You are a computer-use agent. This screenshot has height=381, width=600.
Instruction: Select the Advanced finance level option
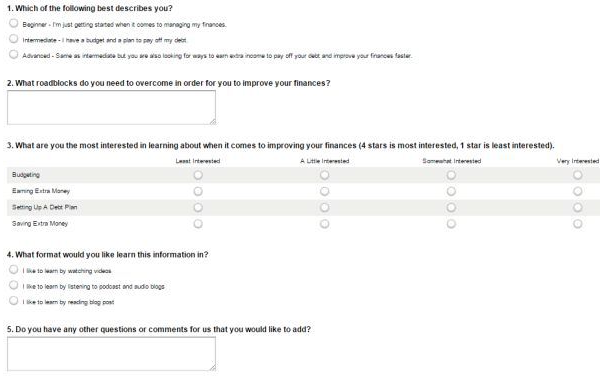(x=13, y=54)
